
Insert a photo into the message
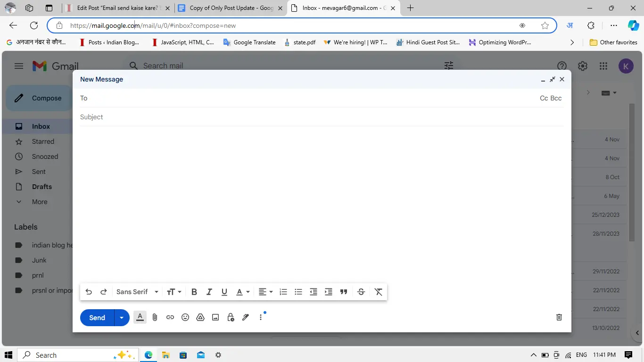(215, 317)
